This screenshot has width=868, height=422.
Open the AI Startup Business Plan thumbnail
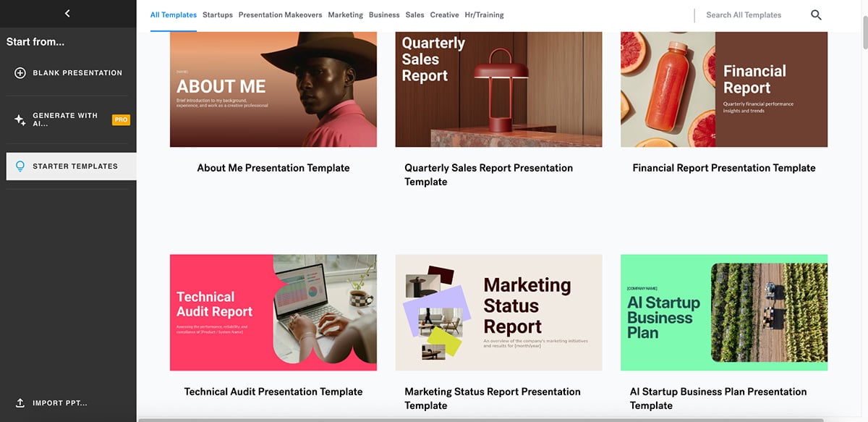coord(724,312)
